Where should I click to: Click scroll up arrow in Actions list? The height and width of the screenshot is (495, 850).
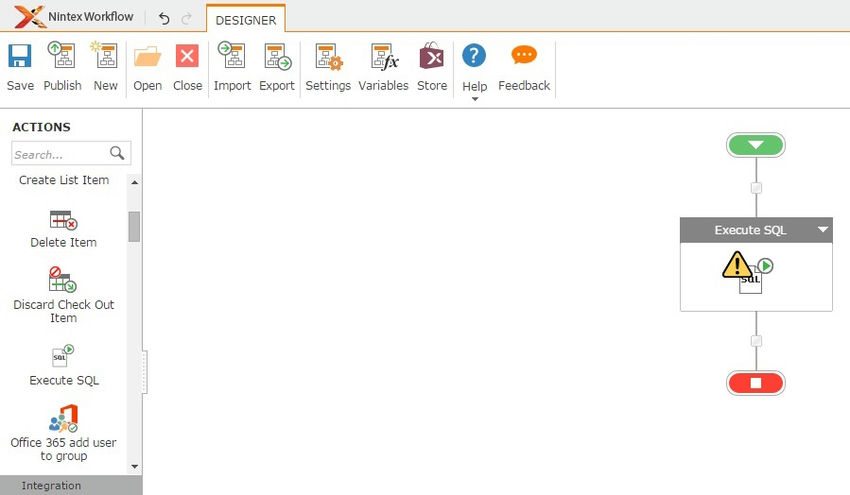coord(134,183)
